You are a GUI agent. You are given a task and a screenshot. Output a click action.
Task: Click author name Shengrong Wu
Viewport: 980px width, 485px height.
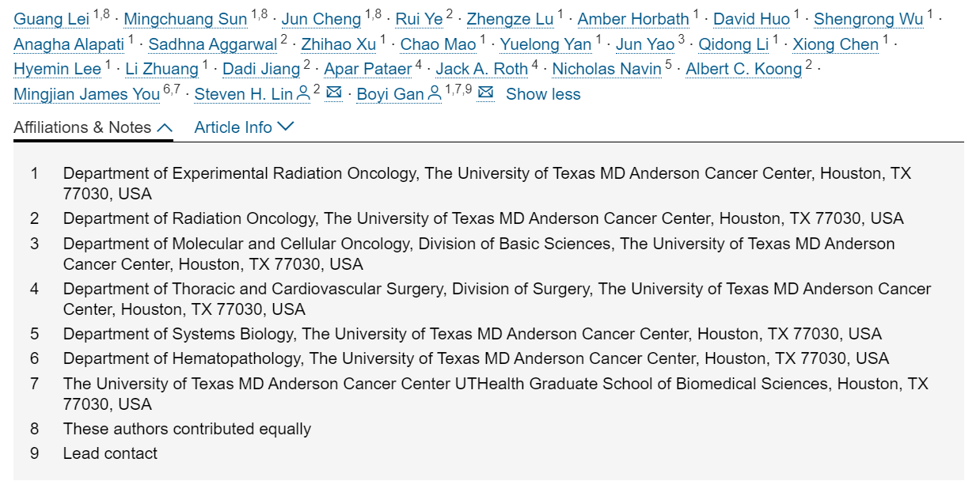click(868, 19)
